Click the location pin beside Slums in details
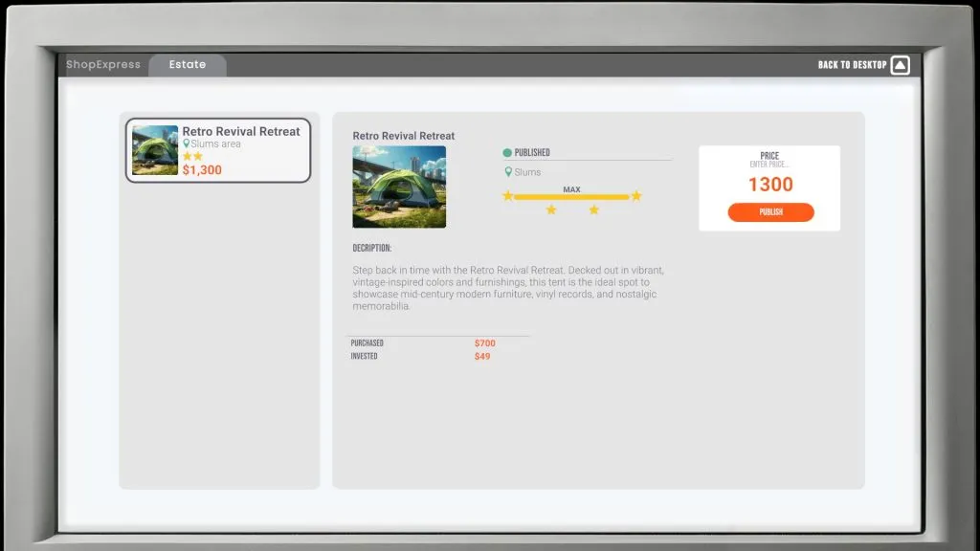Image resolution: width=980 pixels, height=551 pixels. (508, 172)
